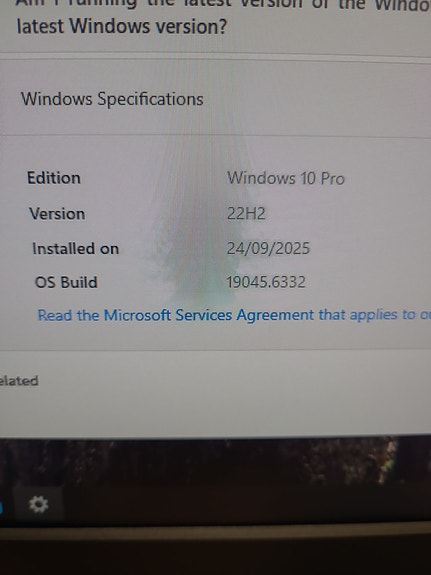
Task: Click the Version label
Action: point(57,214)
